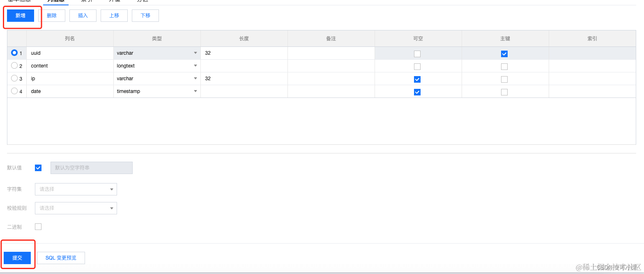Uncheck the 默认值 checkbox

pos(38,168)
